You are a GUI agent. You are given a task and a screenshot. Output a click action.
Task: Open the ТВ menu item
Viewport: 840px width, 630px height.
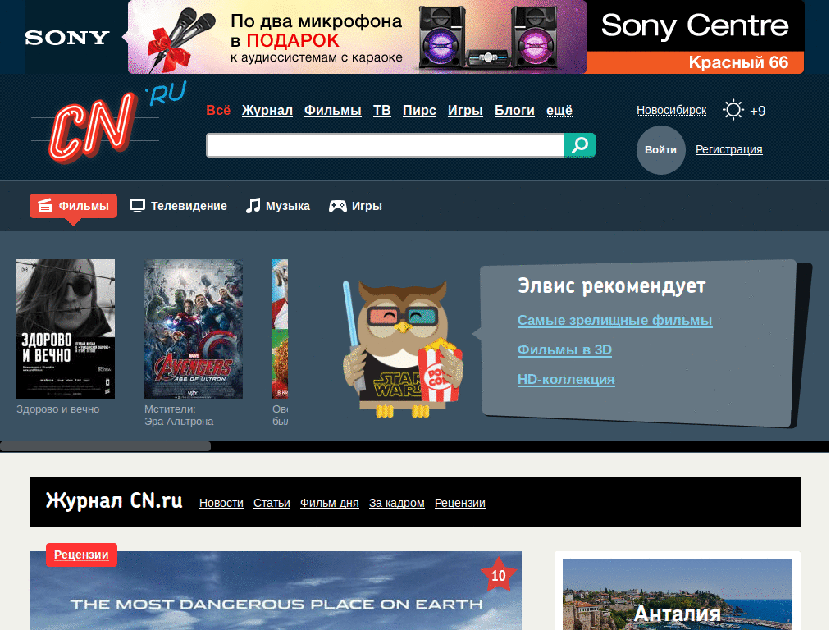382,111
